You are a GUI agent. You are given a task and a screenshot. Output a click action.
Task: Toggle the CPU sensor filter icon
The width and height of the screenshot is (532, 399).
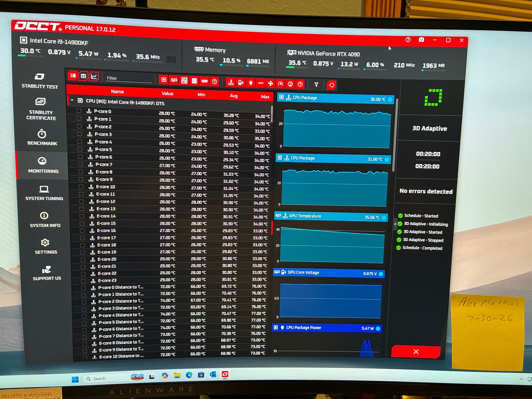164,80
